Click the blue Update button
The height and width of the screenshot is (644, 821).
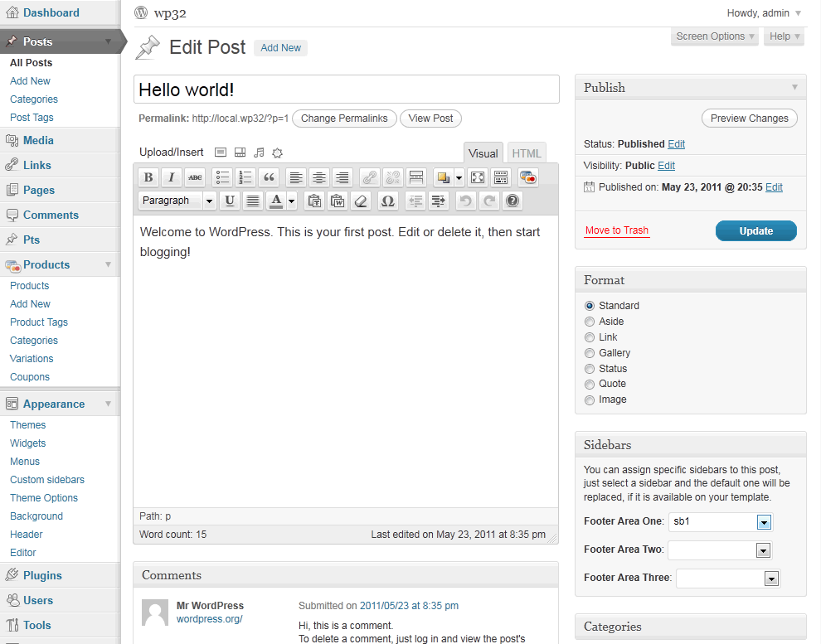coord(755,231)
